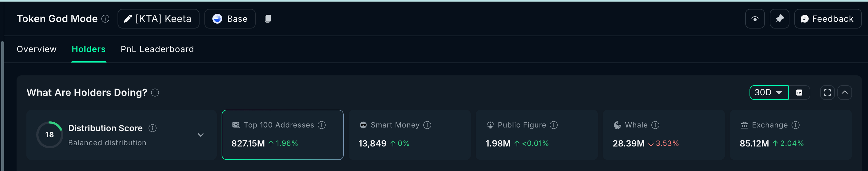Click info icon next to Whale
The height and width of the screenshot is (171, 868).
(x=655, y=125)
